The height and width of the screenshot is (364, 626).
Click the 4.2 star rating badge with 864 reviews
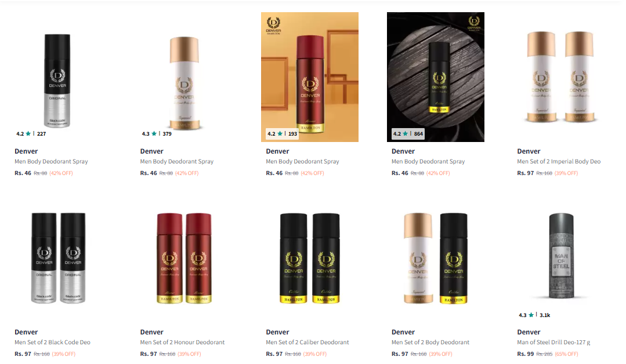coord(408,134)
